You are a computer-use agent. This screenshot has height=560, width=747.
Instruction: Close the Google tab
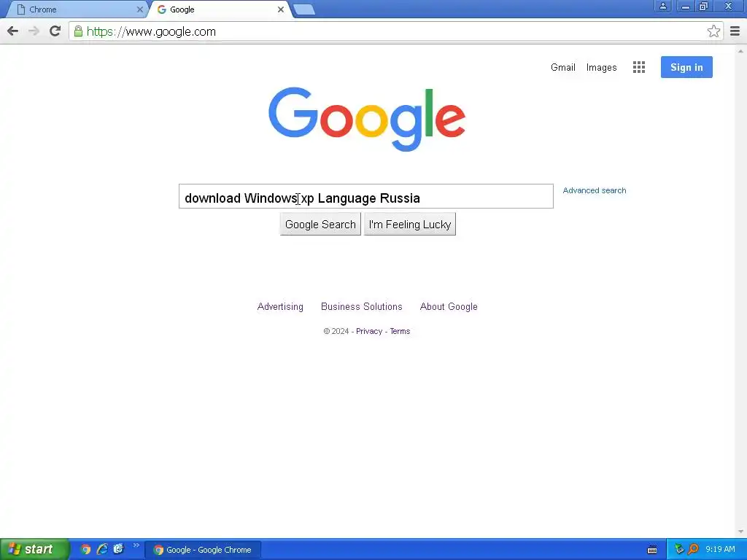pos(281,9)
